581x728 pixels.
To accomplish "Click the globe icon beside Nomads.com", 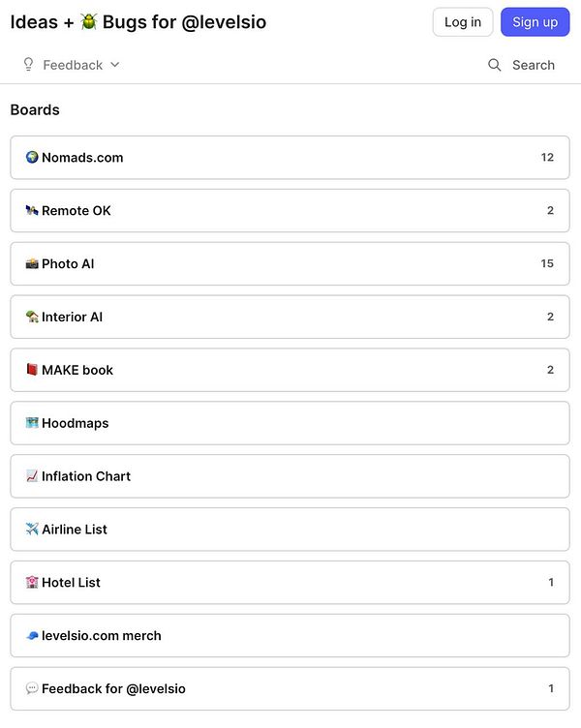I will coord(32,158).
